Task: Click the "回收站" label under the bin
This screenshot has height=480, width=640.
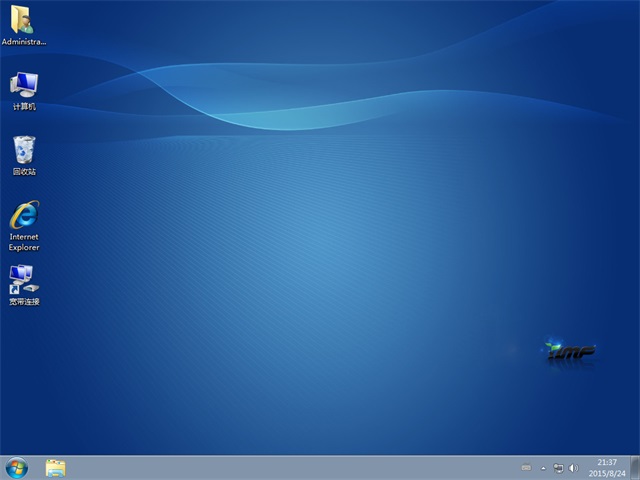Action: point(24,172)
